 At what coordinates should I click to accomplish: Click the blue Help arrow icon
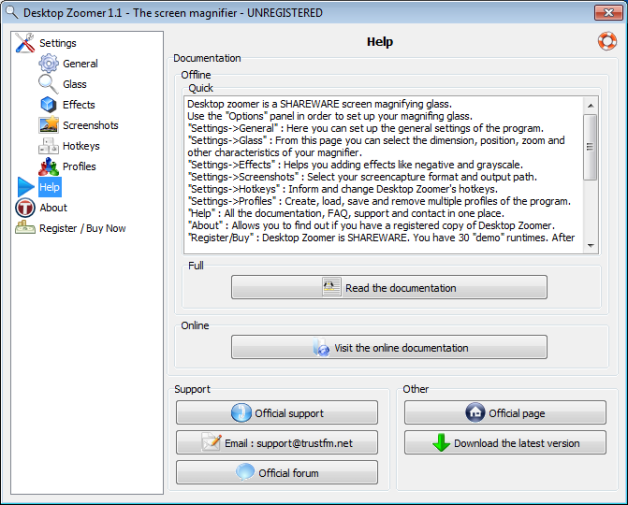coord(26,187)
